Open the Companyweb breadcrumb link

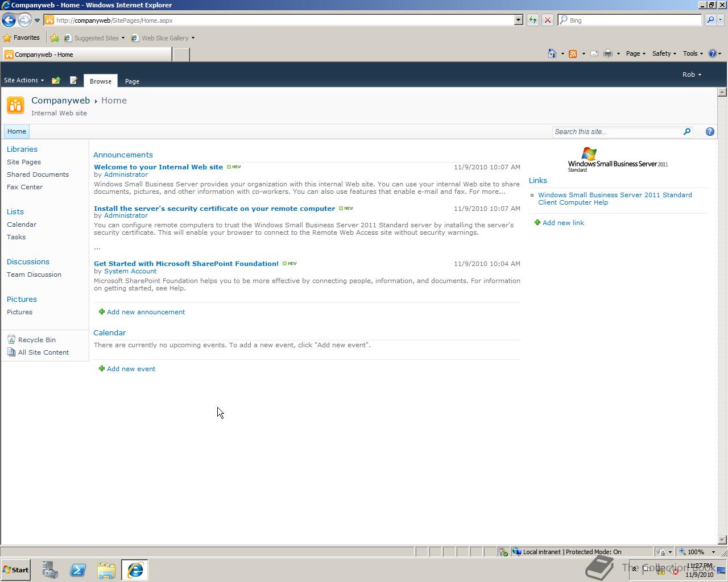pyautogui.click(x=60, y=100)
